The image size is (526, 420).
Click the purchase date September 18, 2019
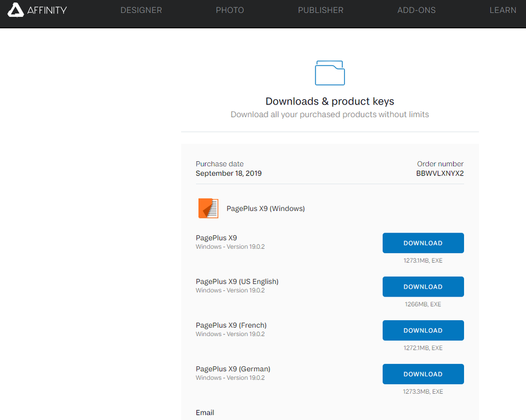pyautogui.click(x=229, y=173)
